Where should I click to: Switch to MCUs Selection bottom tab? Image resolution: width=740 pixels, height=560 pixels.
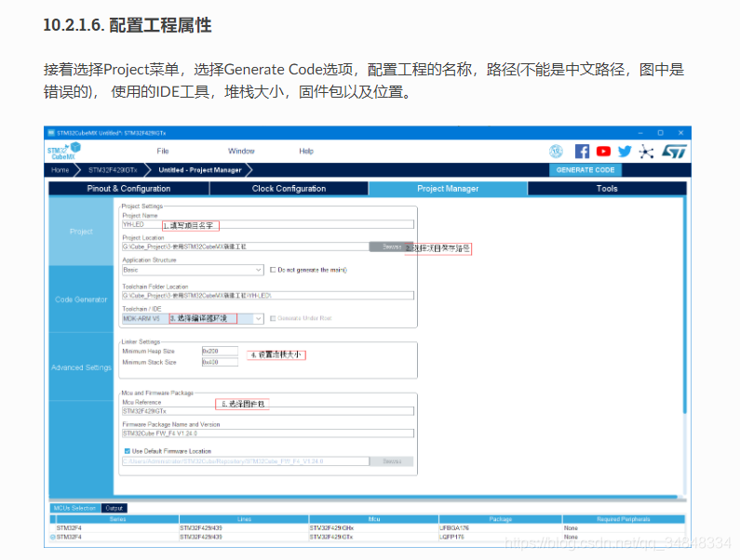(x=74, y=508)
